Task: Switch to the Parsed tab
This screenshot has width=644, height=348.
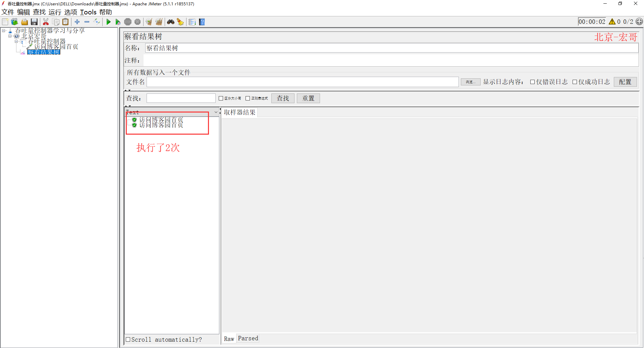Action: [248, 338]
